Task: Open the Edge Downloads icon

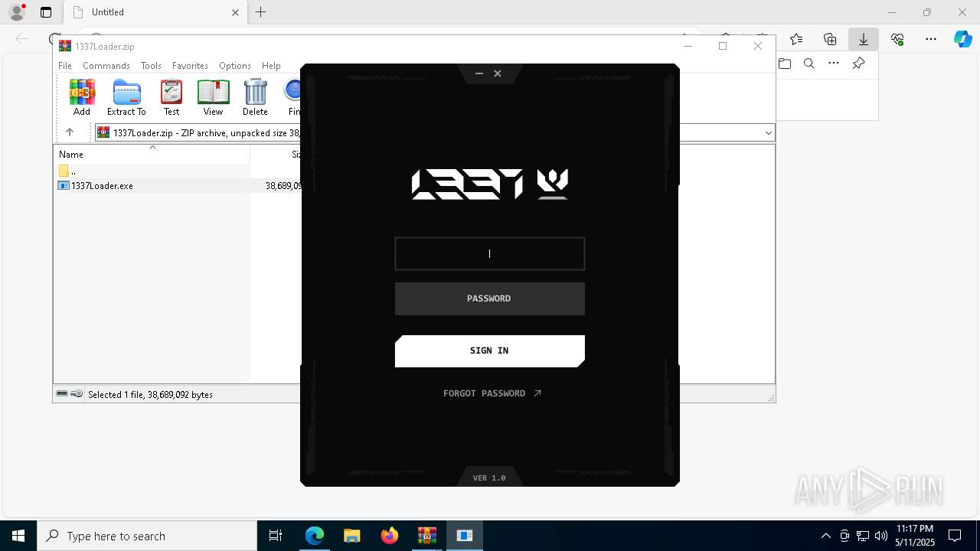Action: 864,39
